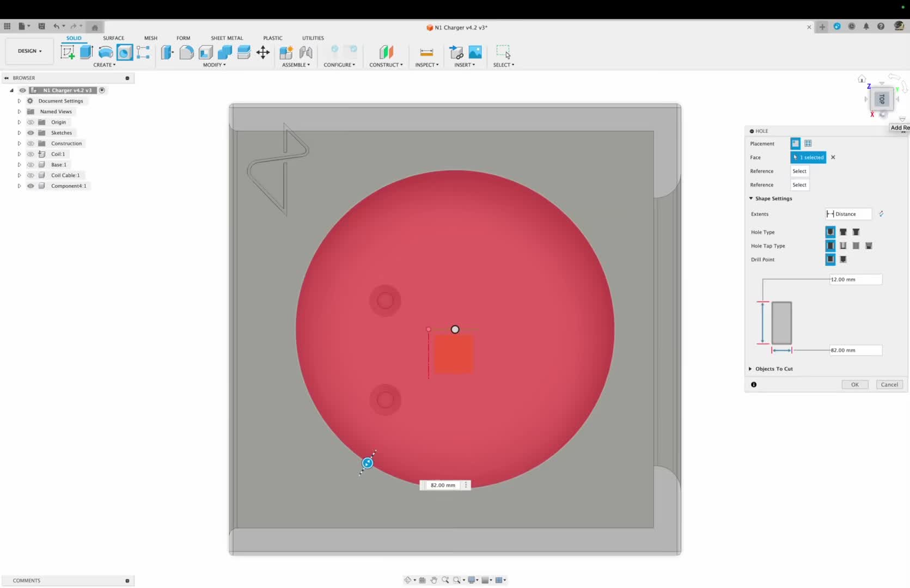This screenshot has width=910, height=588.
Task: Hide Component4:1 with its eye icon
Action: point(30,186)
